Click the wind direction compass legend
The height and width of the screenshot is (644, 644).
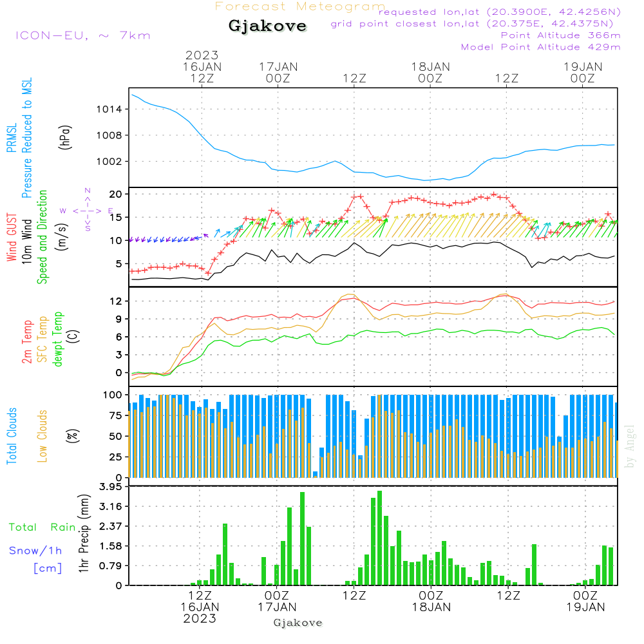[x=87, y=210]
